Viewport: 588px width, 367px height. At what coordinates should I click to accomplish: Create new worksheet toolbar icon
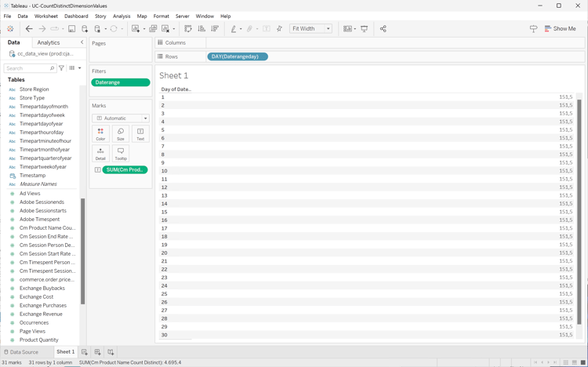(x=136, y=29)
